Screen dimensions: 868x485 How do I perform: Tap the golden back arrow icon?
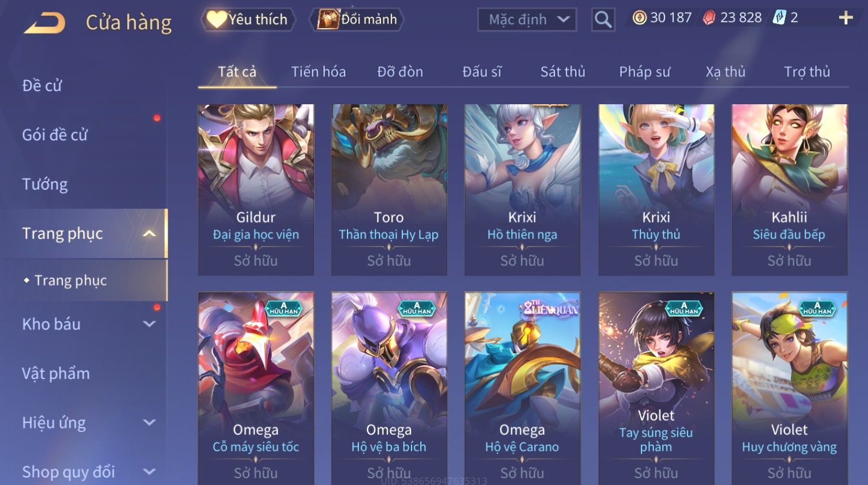click(x=44, y=23)
